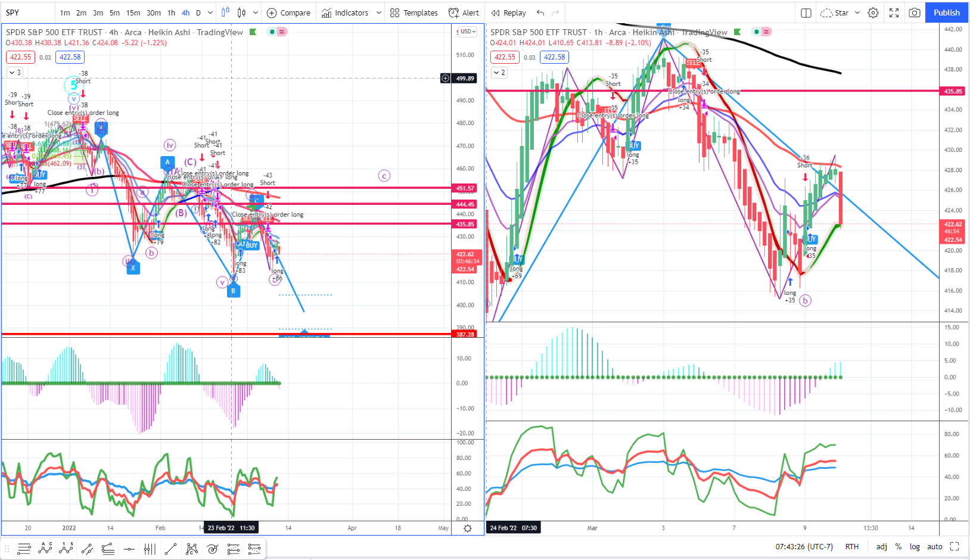Expand the timeframe interval dropdown
The image size is (970, 560).
coord(210,13)
